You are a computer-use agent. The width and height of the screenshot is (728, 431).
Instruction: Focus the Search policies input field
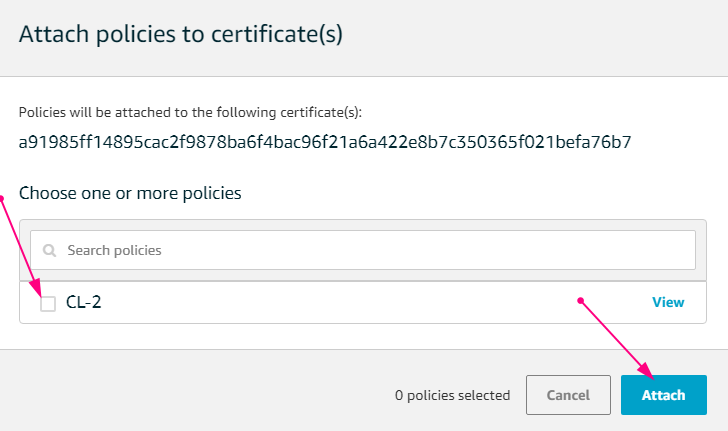coord(363,250)
